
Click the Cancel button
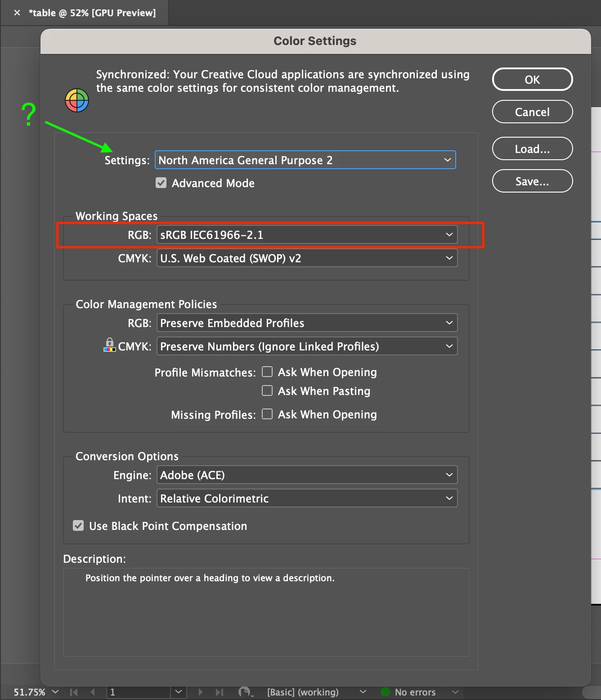532,112
